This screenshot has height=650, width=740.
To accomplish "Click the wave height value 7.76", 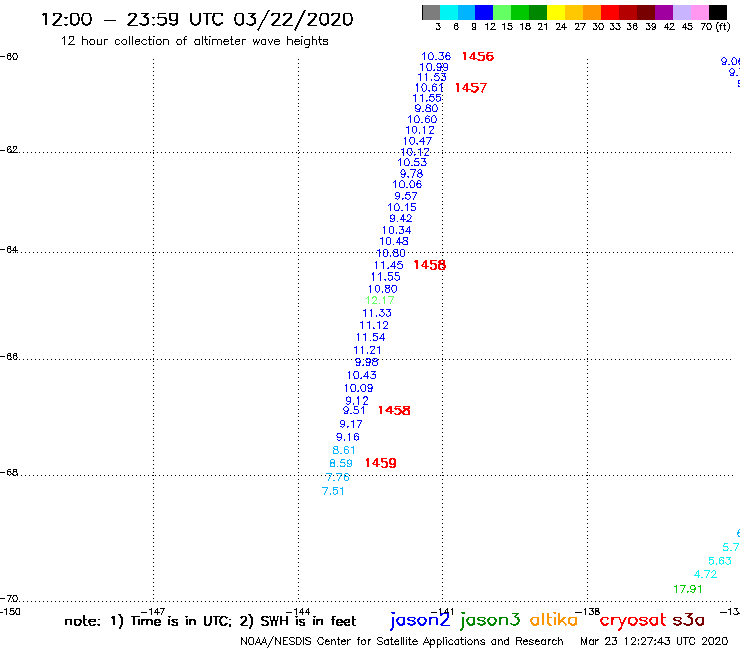I will [x=337, y=477].
